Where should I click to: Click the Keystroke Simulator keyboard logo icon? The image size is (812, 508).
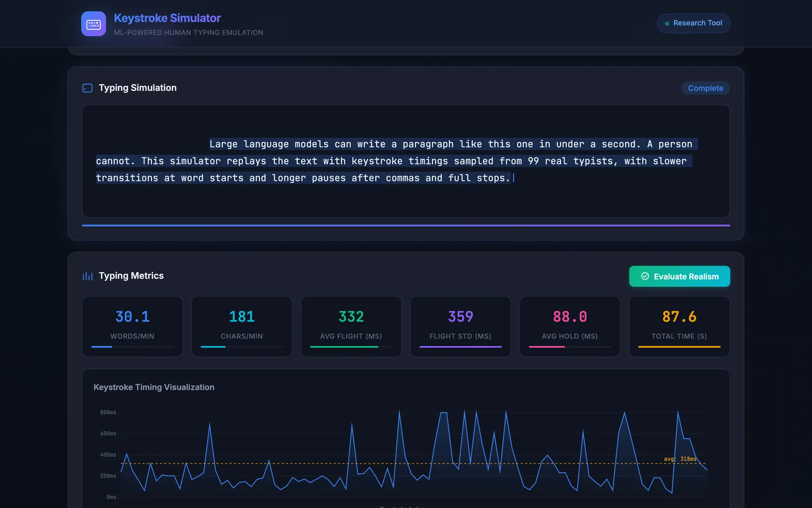click(x=93, y=23)
